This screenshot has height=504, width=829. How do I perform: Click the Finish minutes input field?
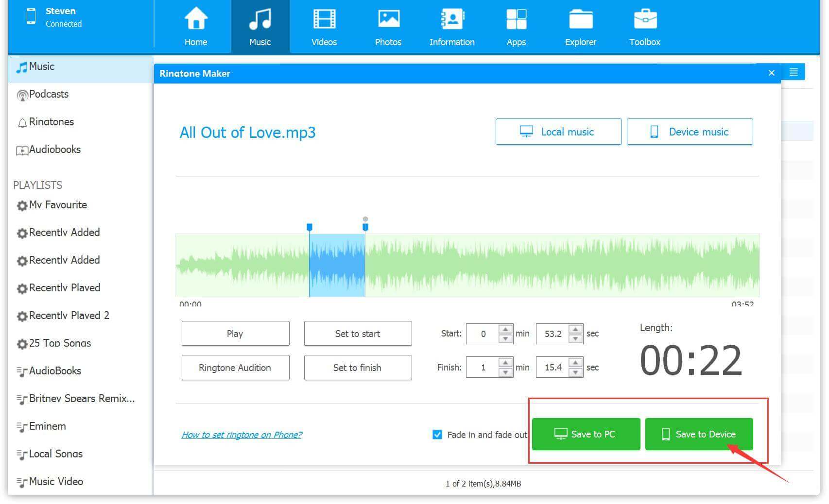pos(483,368)
